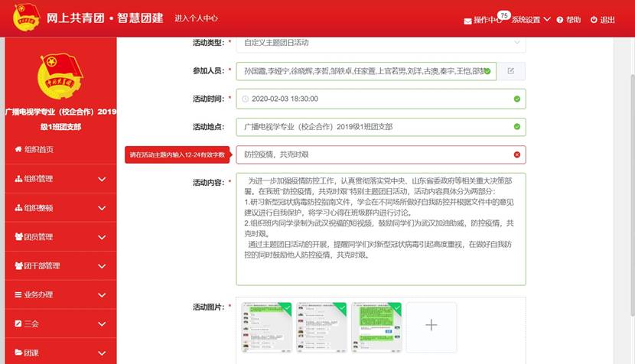The height and width of the screenshot is (364, 635).
Task: Click the 退出 logout power icon
Action: coord(594,20)
